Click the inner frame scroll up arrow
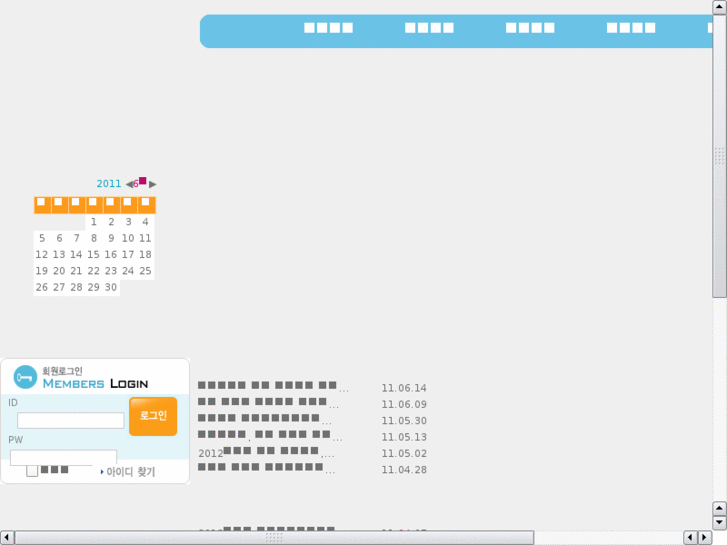 coord(720,508)
